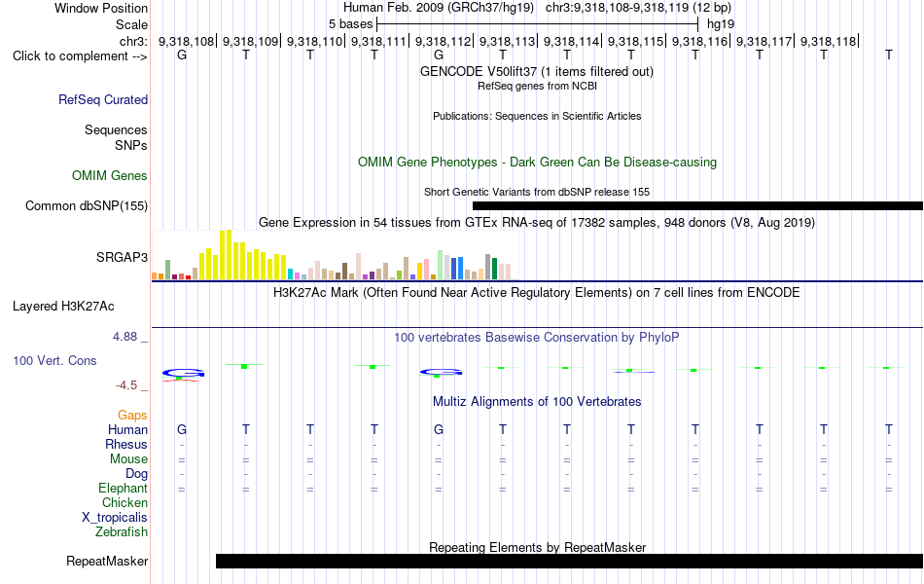Open the RepeatMasker track label
Viewport: 924px width, 584px height.
coord(107,561)
